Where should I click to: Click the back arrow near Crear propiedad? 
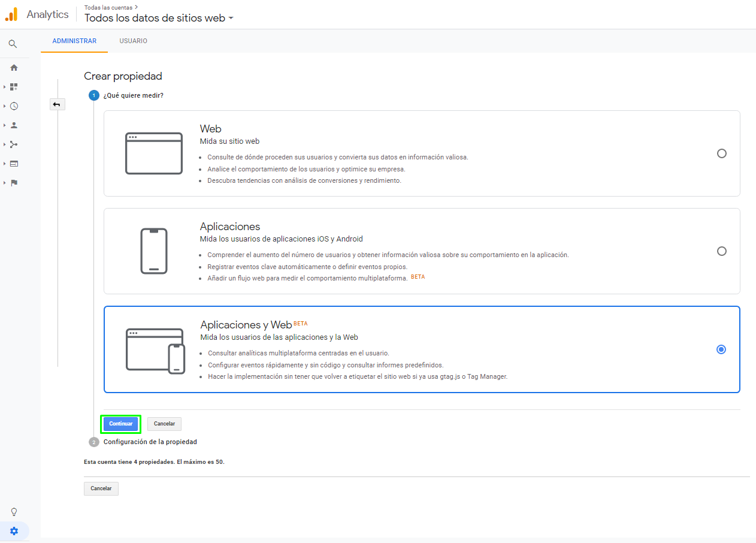tap(57, 104)
